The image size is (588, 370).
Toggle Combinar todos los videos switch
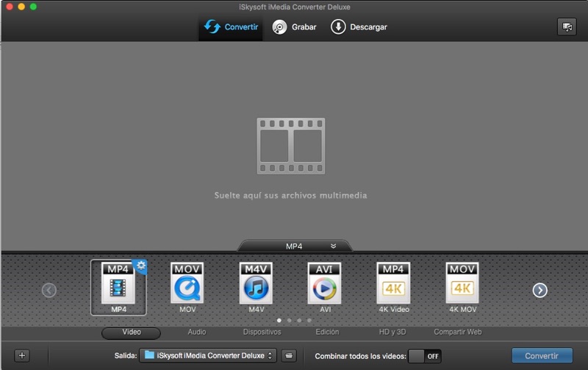click(425, 356)
